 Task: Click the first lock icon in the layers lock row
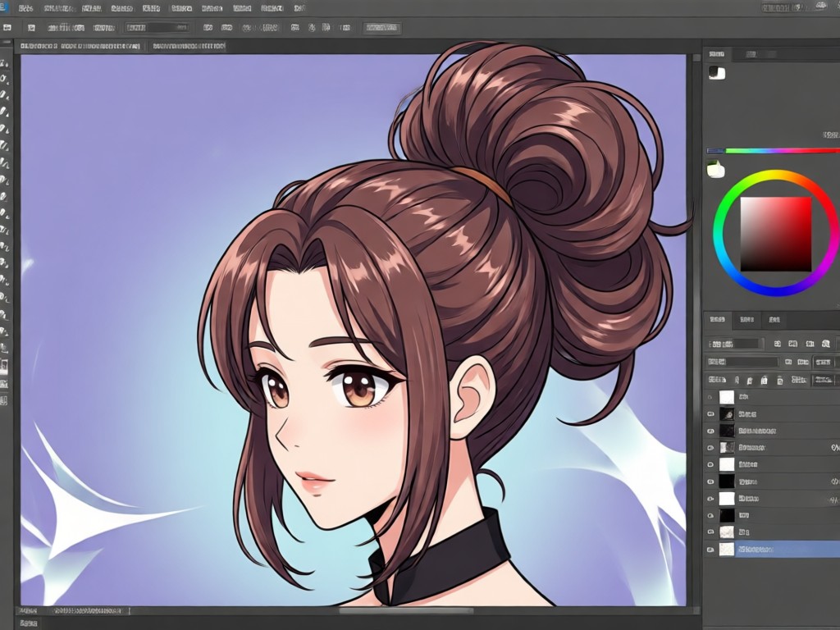tap(737, 381)
